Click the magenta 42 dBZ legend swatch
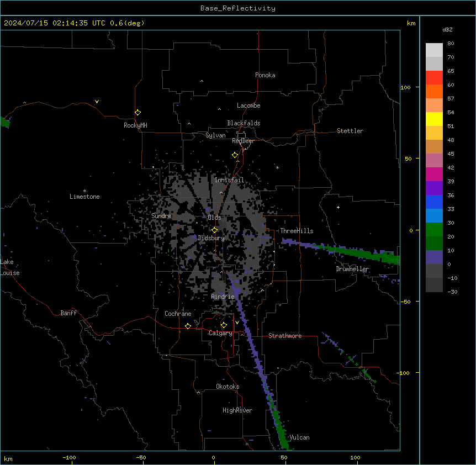The image size is (476, 465). click(x=434, y=174)
